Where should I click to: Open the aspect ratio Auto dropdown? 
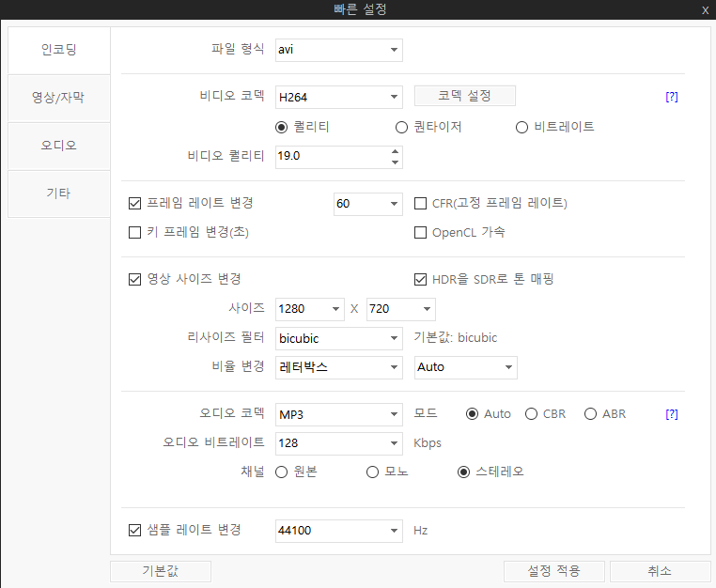coord(466,367)
